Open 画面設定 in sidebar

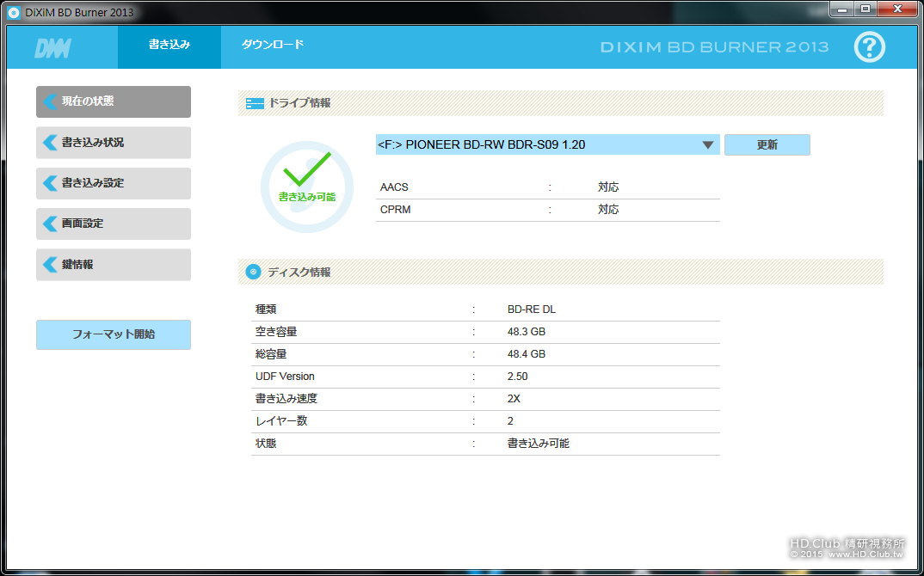click(114, 224)
